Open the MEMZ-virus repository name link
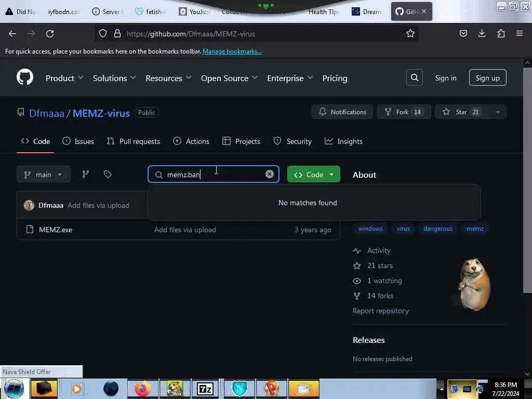 (x=101, y=113)
